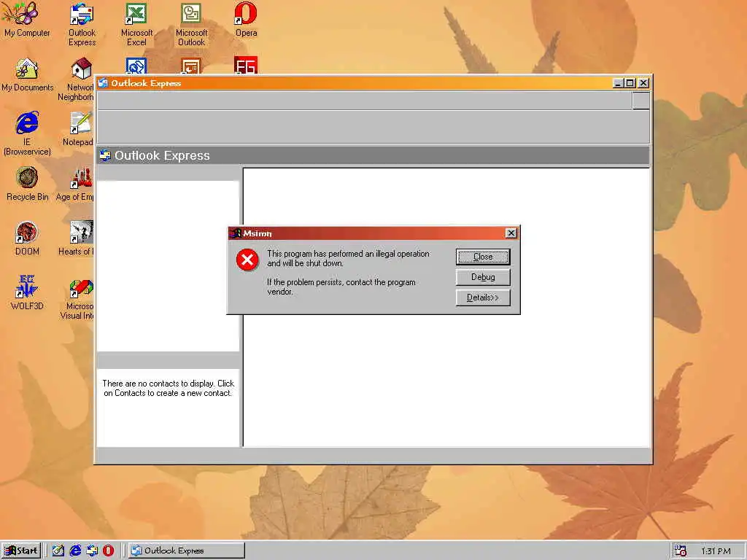Launch Internet Explorer from Quick Launch
Viewport: 747px width, 560px height.
75,551
